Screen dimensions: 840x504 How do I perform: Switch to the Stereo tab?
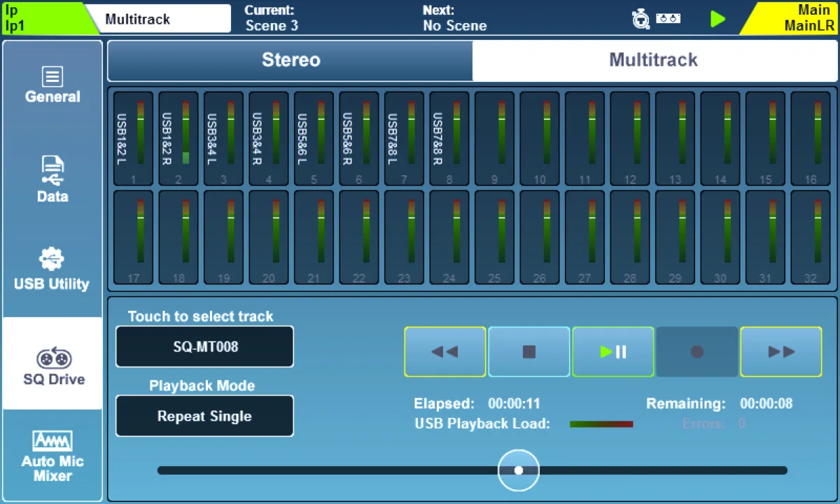tap(290, 60)
